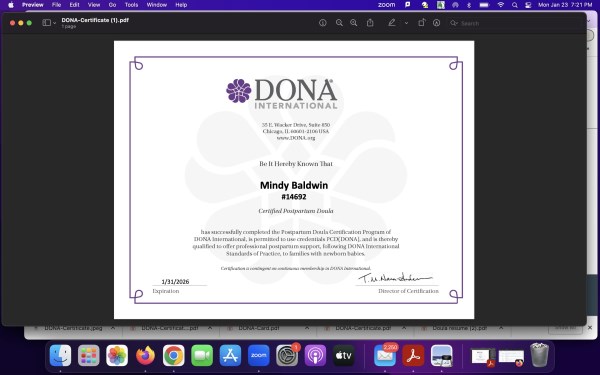
Task: Open the Share icon in toolbar
Action: (370, 23)
